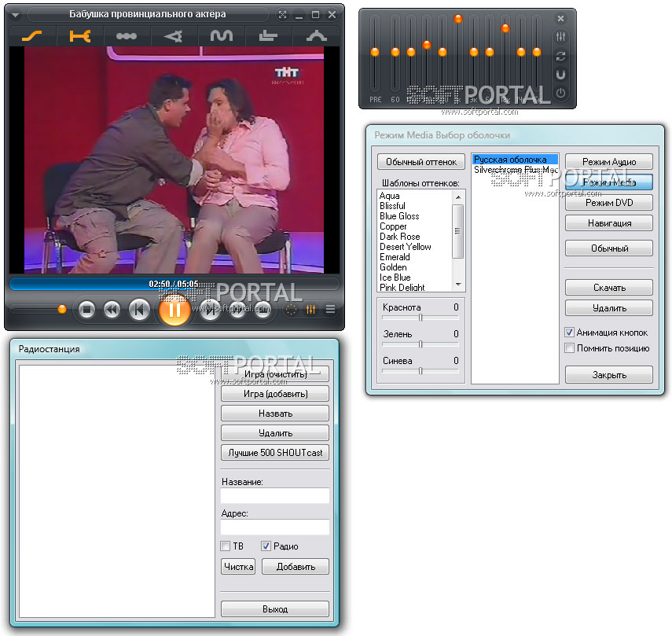Click the orange S-curve icon in player toolbar
This screenshot has width=672, height=636.
point(31,36)
